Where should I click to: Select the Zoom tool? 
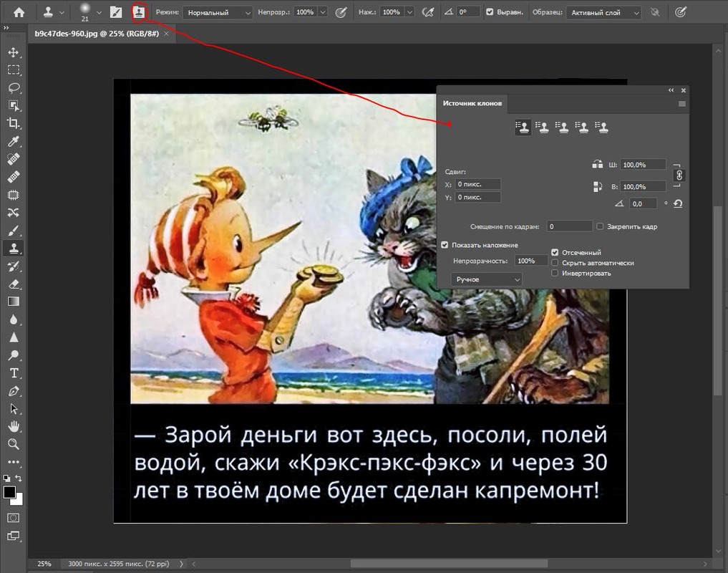[14, 444]
